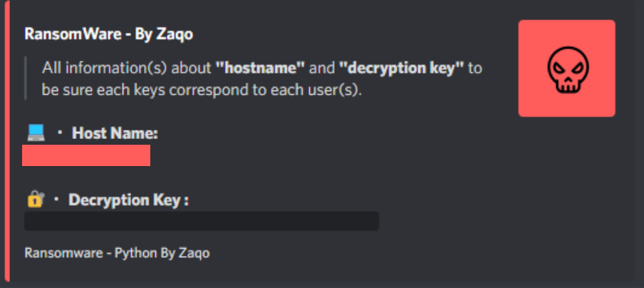The width and height of the screenshot is (644, 288).
Task: Click the word RansomWare in embed title
Action: tap(73, 34)
